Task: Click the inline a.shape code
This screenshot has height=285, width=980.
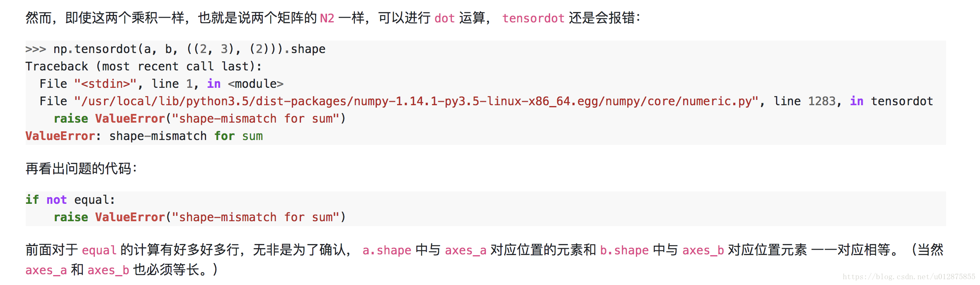Action: pyautogui.click(x=386, y=250)
